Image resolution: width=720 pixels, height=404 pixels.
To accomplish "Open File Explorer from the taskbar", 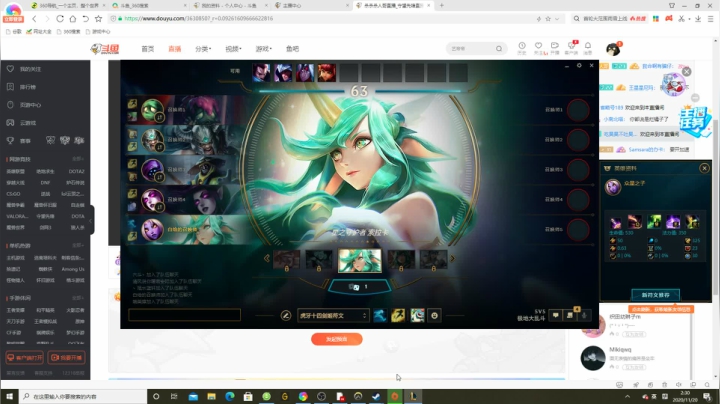I will point(211,396).
